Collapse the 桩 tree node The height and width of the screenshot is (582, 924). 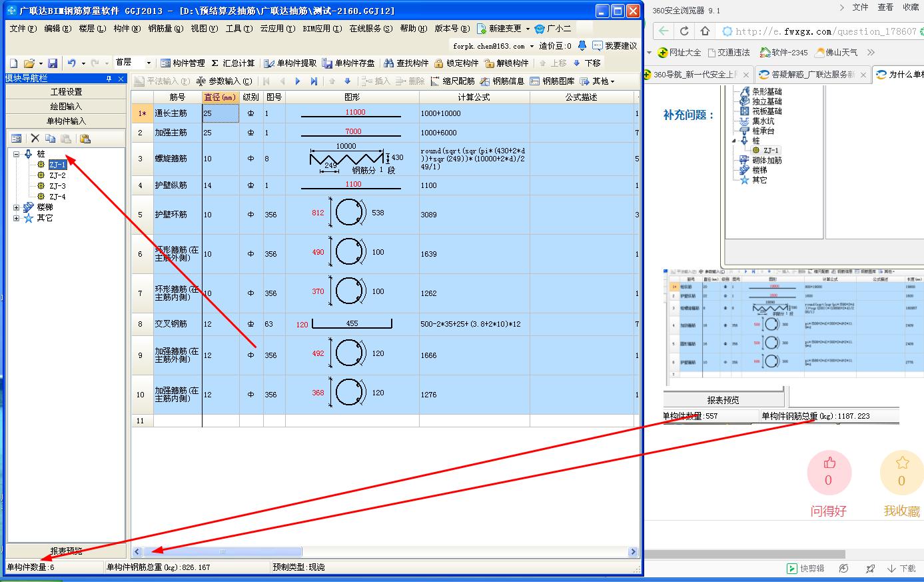click(16, 154)
